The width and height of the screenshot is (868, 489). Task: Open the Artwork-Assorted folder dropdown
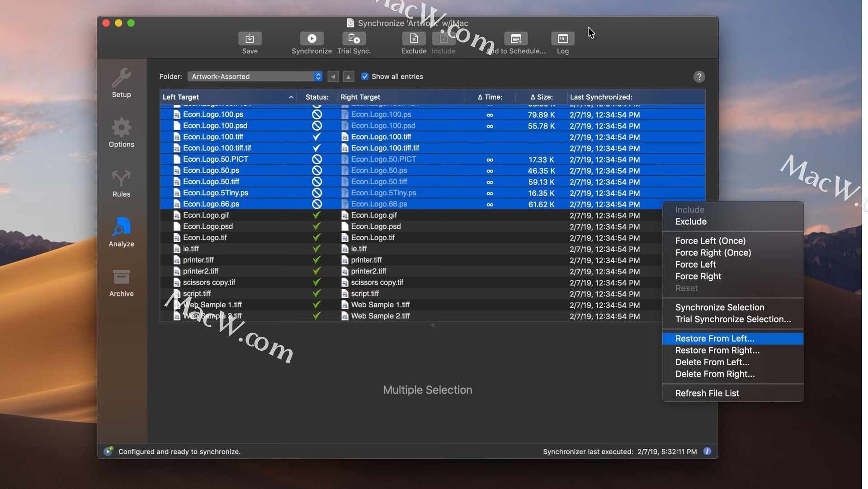(x=255, y=76)
